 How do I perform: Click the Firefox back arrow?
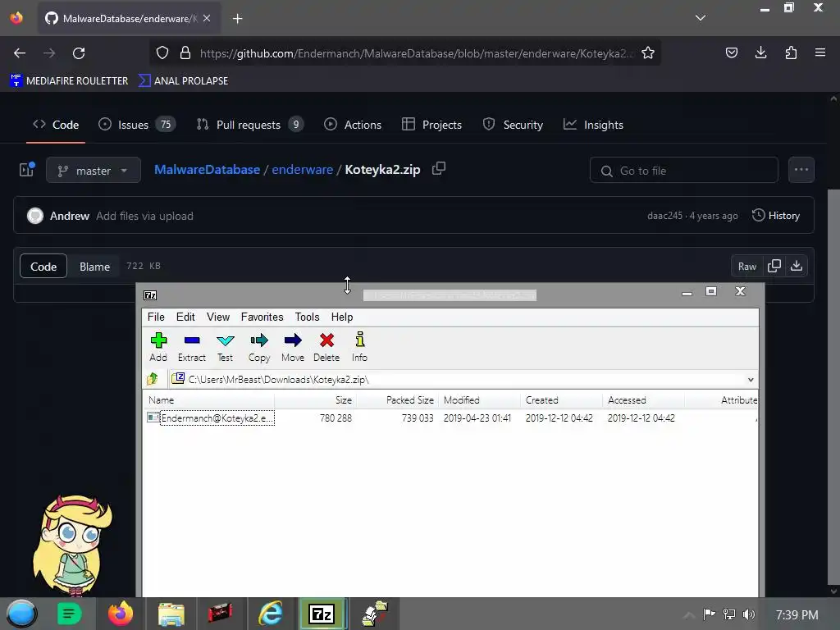point(20,53)
